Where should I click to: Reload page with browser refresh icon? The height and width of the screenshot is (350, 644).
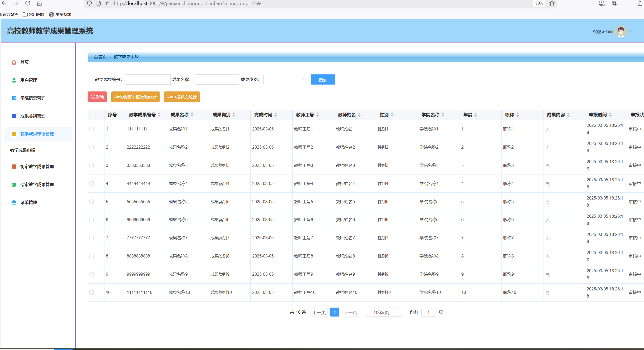(x=28, y=3)
